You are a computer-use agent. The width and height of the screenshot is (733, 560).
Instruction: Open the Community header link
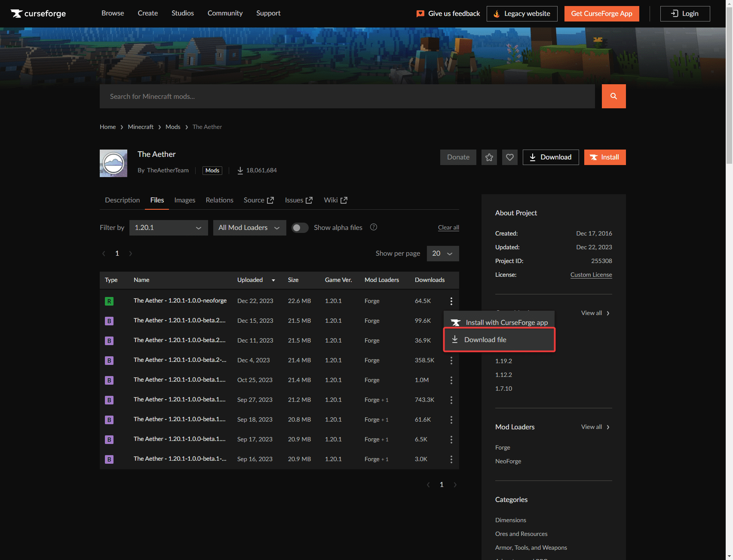(x=225, y=13)
